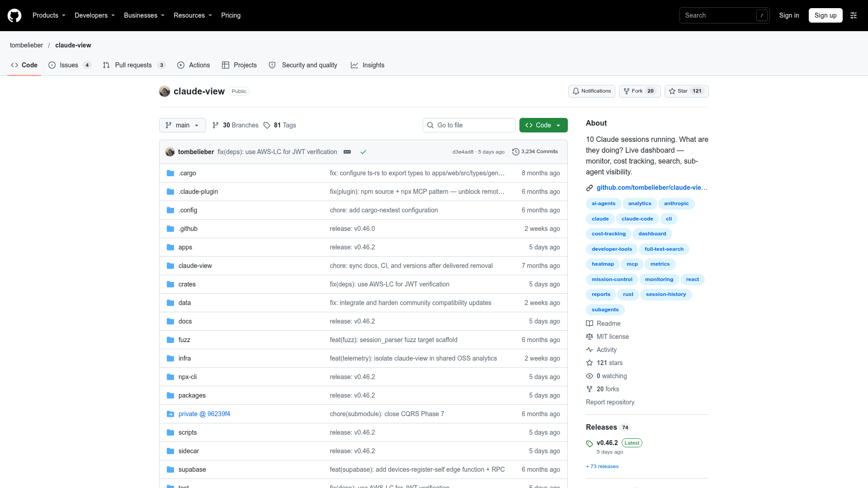Click the .cargo folder icon
The image size is (868, 488).
click(170, 173)
